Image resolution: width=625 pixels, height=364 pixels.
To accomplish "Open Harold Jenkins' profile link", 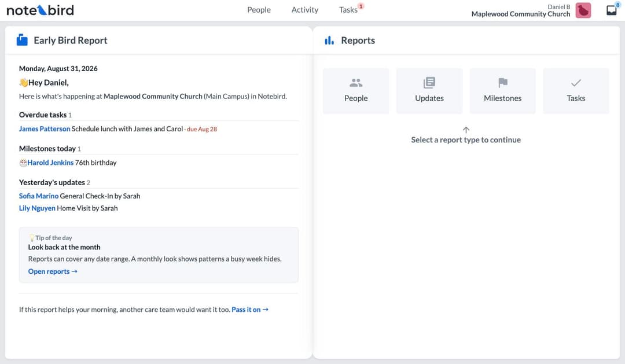I will 50,163.
